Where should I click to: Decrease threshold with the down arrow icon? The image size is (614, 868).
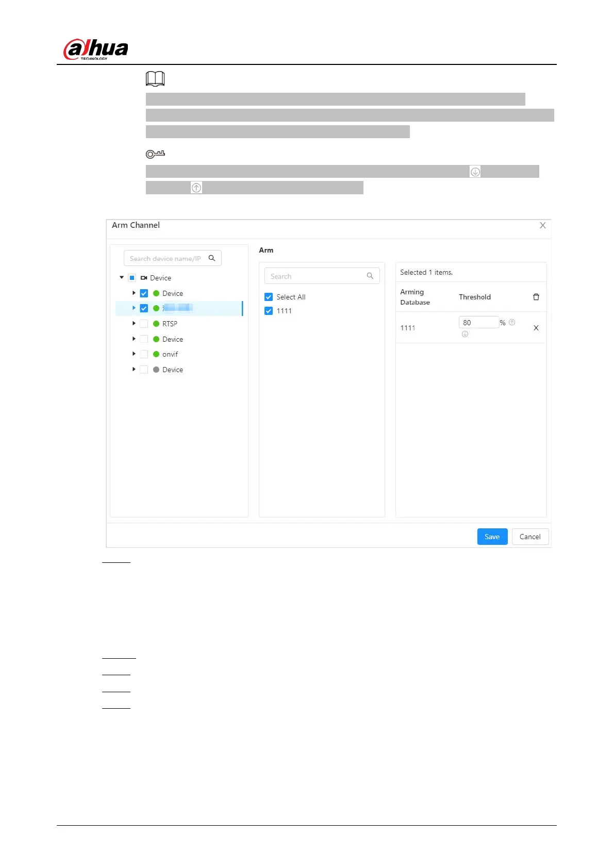464,334
